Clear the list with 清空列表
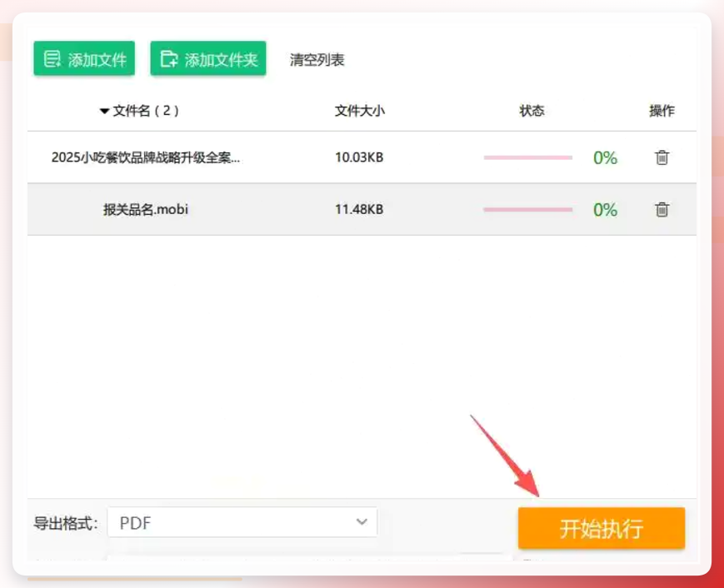Screen dimensions: 724x588 coord(317,60)
